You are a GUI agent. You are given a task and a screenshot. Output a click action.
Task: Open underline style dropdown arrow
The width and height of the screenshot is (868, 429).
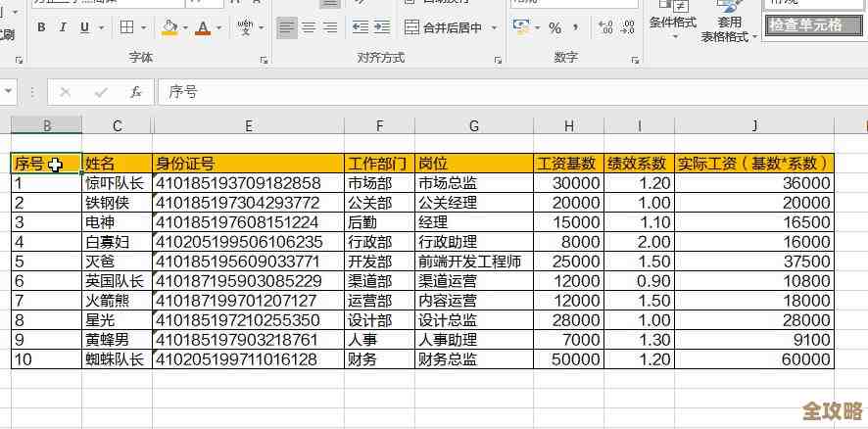(101, 27)
